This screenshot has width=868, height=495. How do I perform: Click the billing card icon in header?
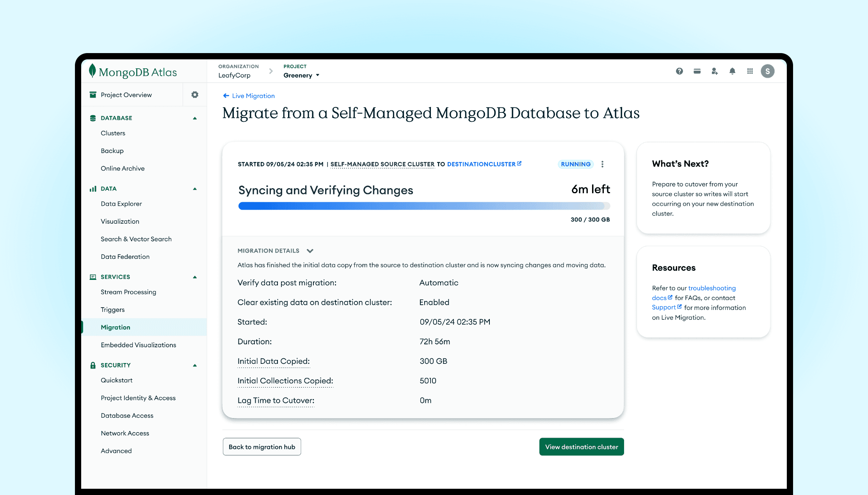click(697, 71)
